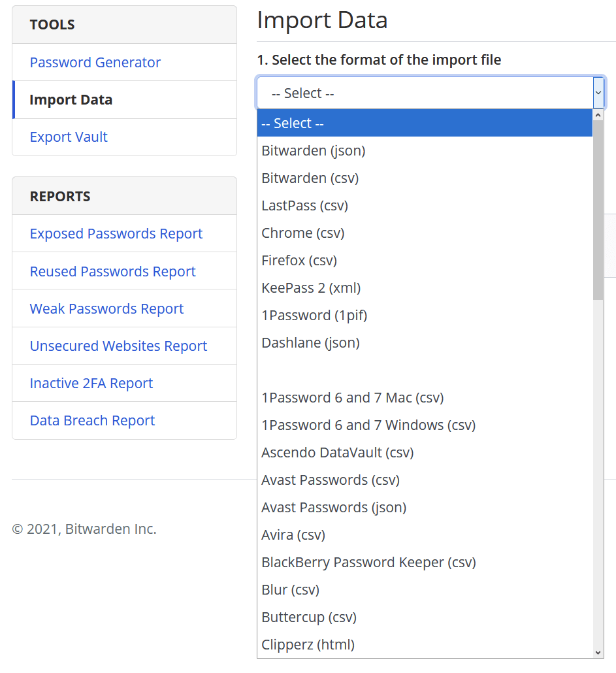Click the list scrollbar down arrow
The width and height of the screenshot is (616, 673).
tap(598, 652)
